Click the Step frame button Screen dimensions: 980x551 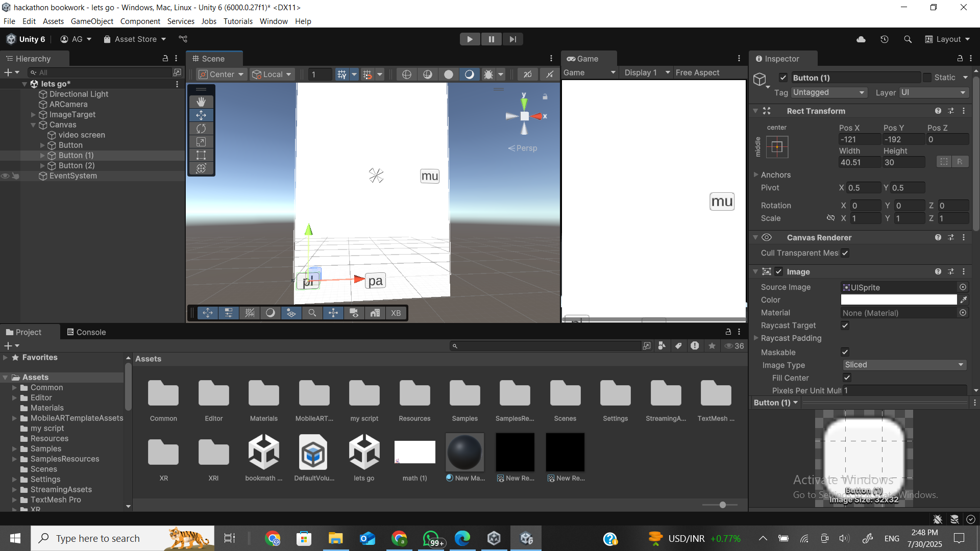[x=512, y=39]
